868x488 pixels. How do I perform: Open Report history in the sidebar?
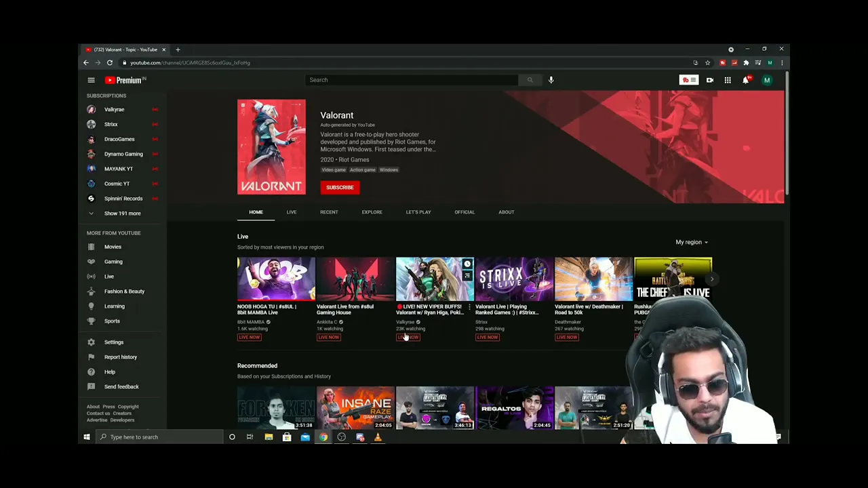122,357
